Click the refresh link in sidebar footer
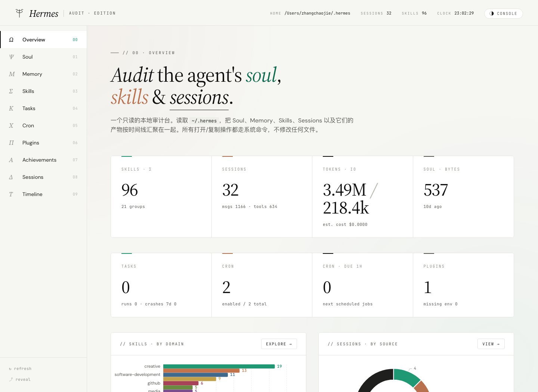Screen dimensions: 538x392 pyautogui.click(x=20, y=368)
